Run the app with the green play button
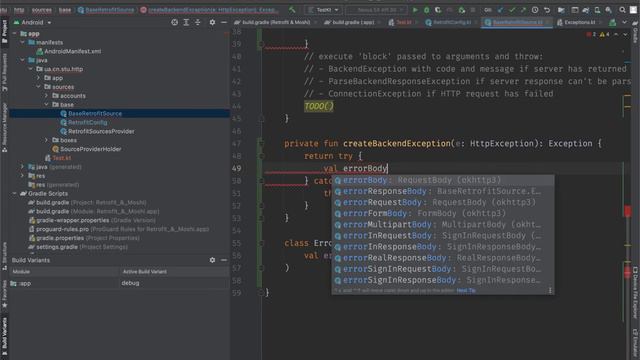Viewport: 640px width, 360px height. [415, 9]
